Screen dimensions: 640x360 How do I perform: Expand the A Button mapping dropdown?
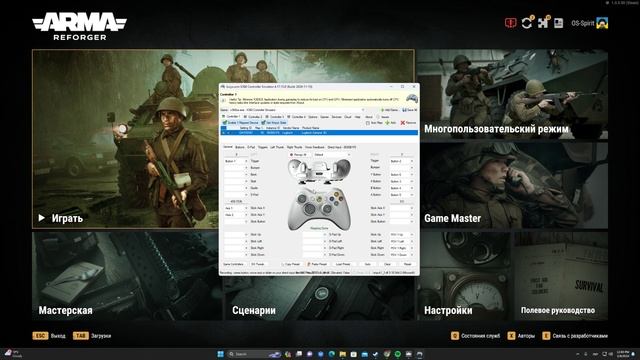411,195
